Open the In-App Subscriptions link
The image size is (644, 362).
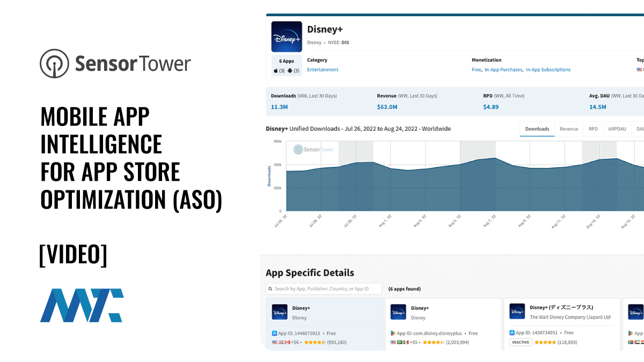pyautogui.click(x=548, y=70)
